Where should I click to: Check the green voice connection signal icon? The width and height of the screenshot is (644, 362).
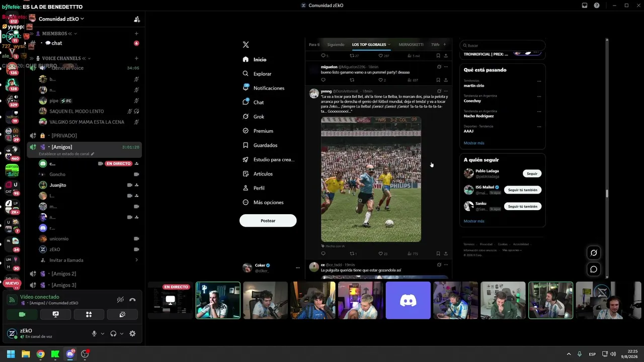coord(12,300)
